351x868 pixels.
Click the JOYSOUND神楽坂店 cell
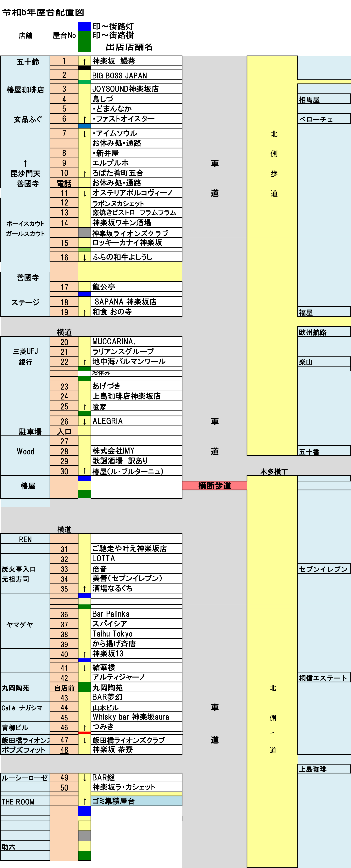[136, 89]
